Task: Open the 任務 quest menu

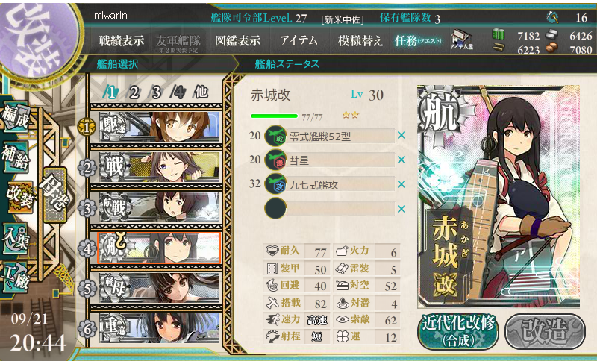Action: (418, 40)
